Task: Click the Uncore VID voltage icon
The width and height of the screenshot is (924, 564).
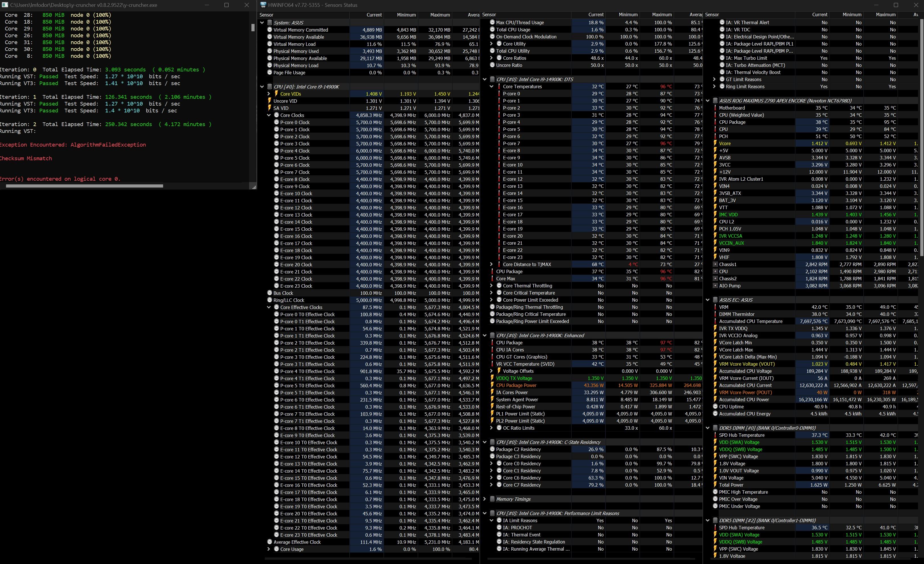Action: (269, 101)
